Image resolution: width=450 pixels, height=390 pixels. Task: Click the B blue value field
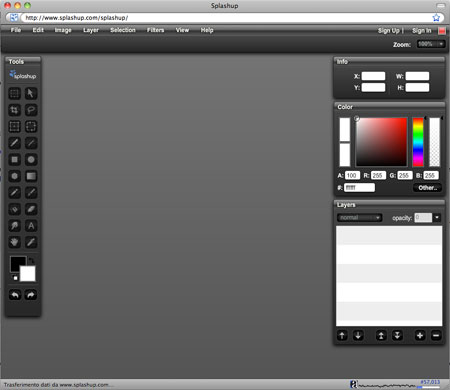click(x=431, y=175)
